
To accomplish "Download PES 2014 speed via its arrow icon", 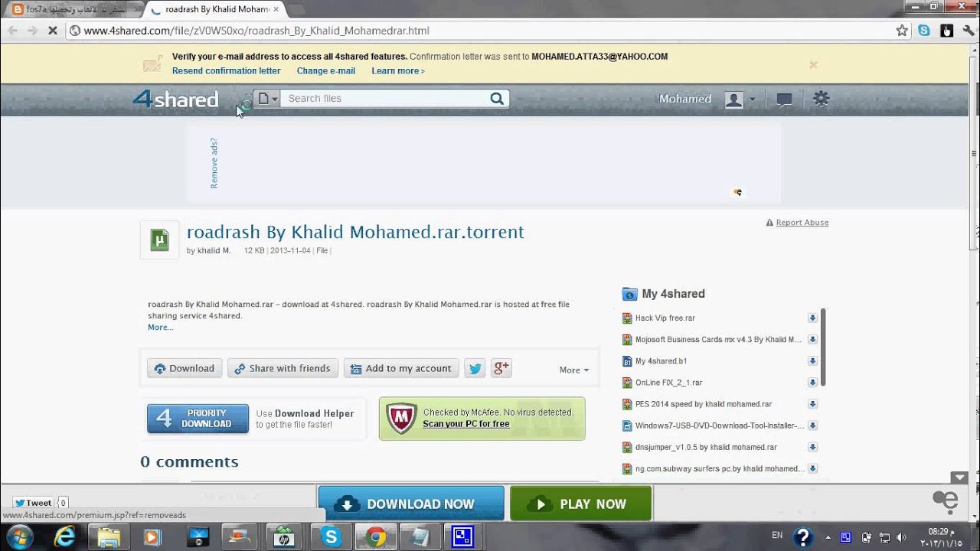I will [812, 403].
